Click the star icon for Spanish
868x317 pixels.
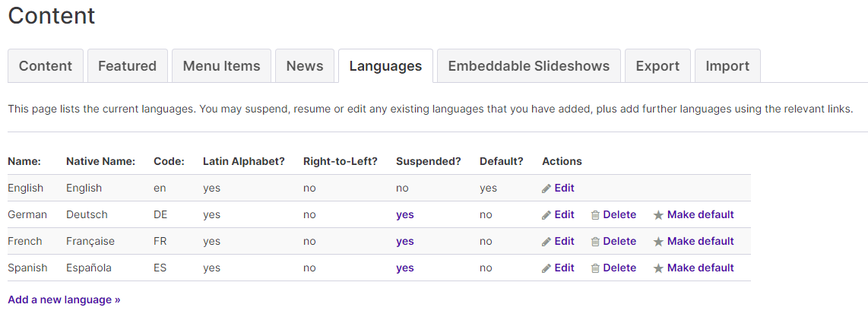658,268
